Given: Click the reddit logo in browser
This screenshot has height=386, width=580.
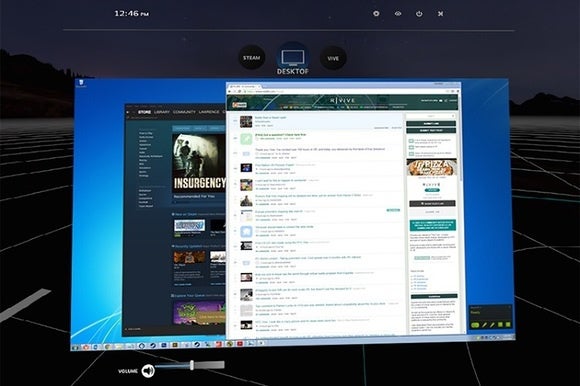Looking at the screenshot, I should coord(239,105).
